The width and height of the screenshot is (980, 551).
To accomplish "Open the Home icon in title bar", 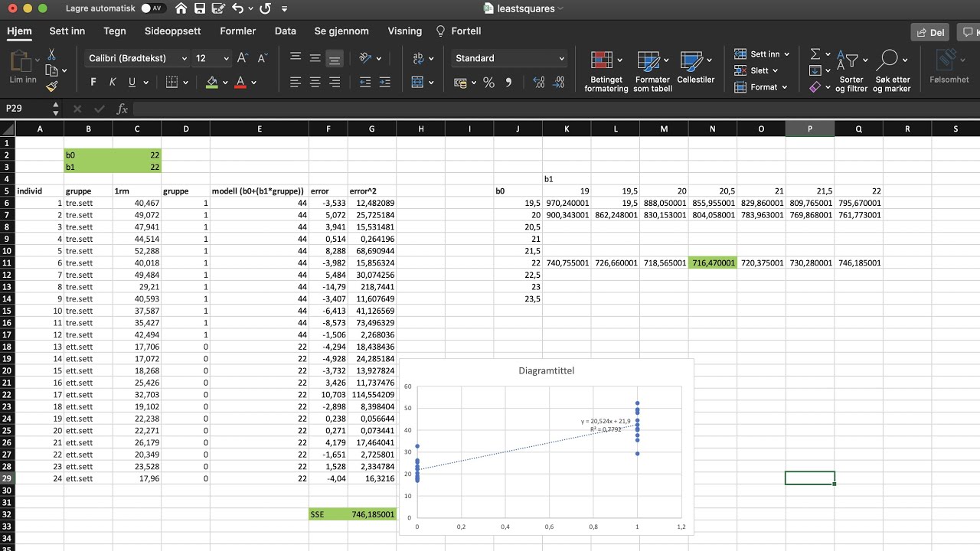I will tap(181, 9).
